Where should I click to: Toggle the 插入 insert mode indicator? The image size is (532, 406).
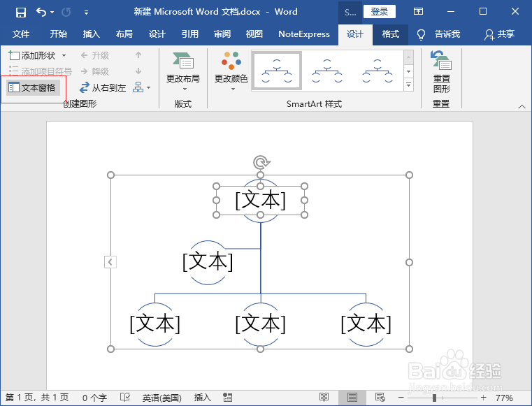pos(203,398)
